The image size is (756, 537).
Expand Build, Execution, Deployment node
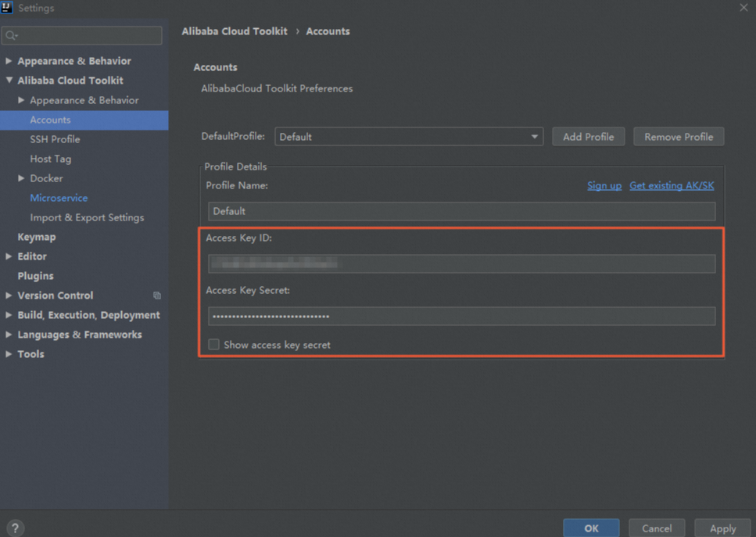point(8,315)
